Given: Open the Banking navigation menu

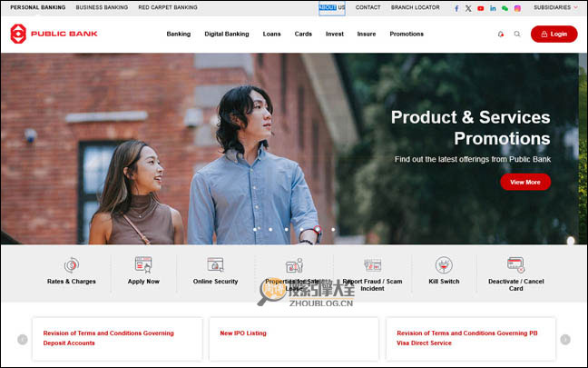Looking at the screenshot, I should tap(179, 34).
